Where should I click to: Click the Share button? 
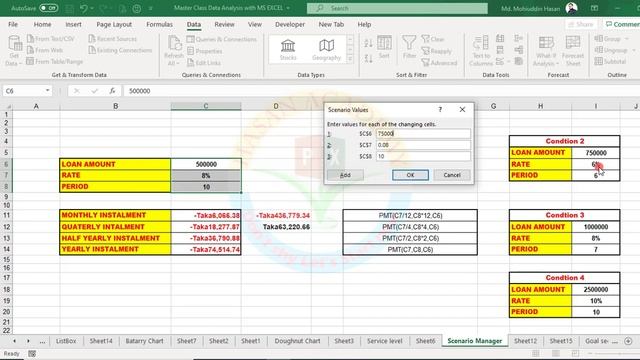(x=581, y=24)
